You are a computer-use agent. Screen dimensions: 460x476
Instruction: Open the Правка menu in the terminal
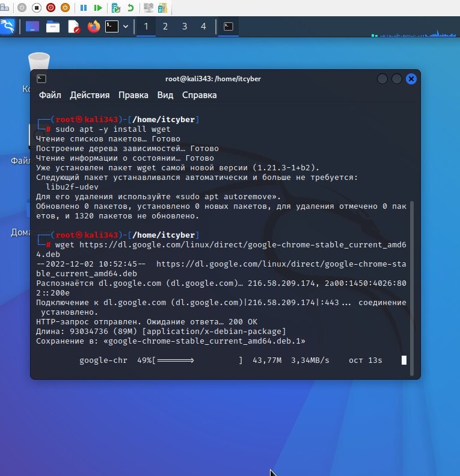pyautogui.click(x=133, y=95)
